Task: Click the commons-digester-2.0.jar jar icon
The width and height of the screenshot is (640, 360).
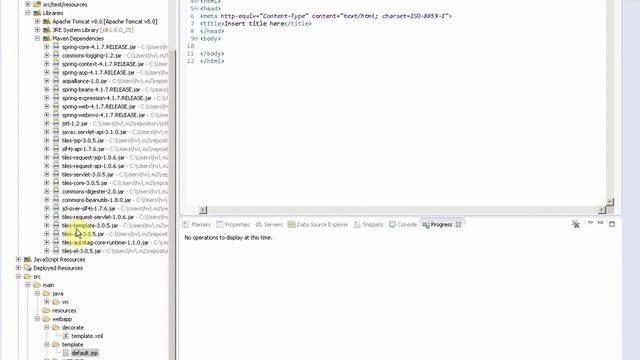Action: click(x=56, y=191)
